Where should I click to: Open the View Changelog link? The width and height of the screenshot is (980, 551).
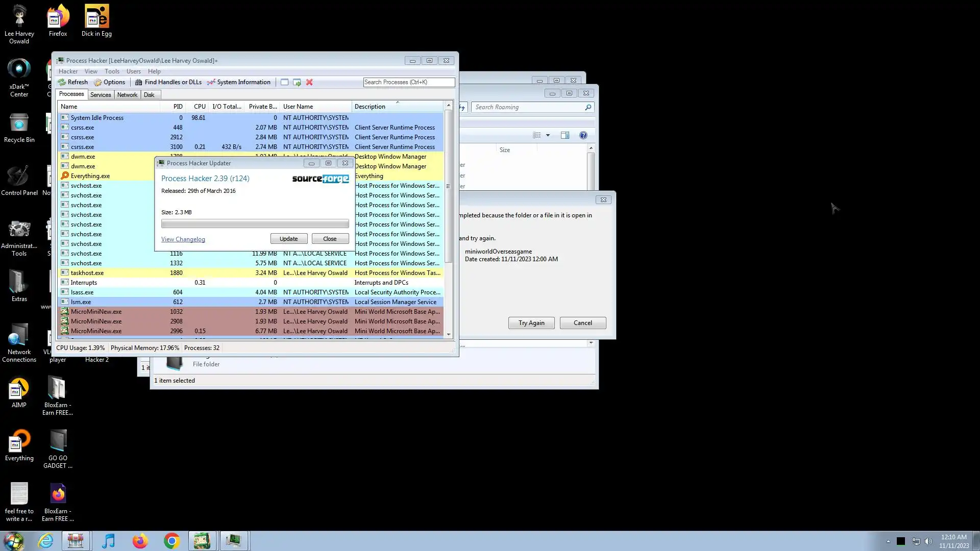(183, 239)
